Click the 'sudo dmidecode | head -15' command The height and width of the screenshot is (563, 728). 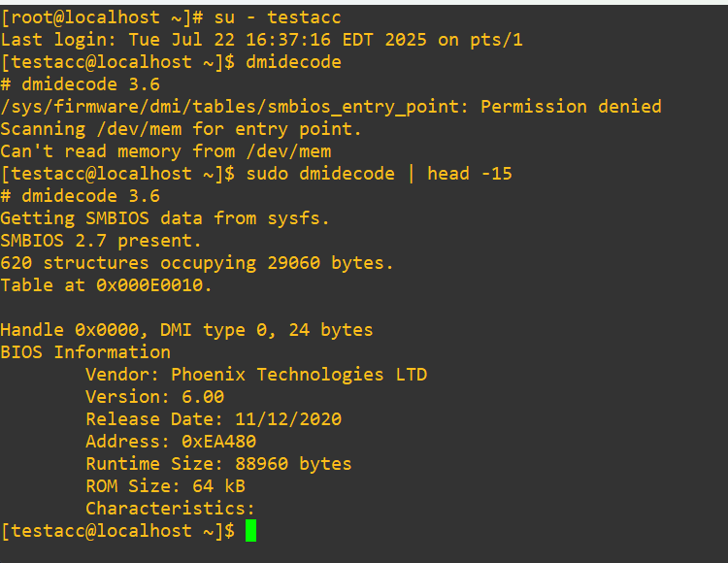(x=379, y=174)
